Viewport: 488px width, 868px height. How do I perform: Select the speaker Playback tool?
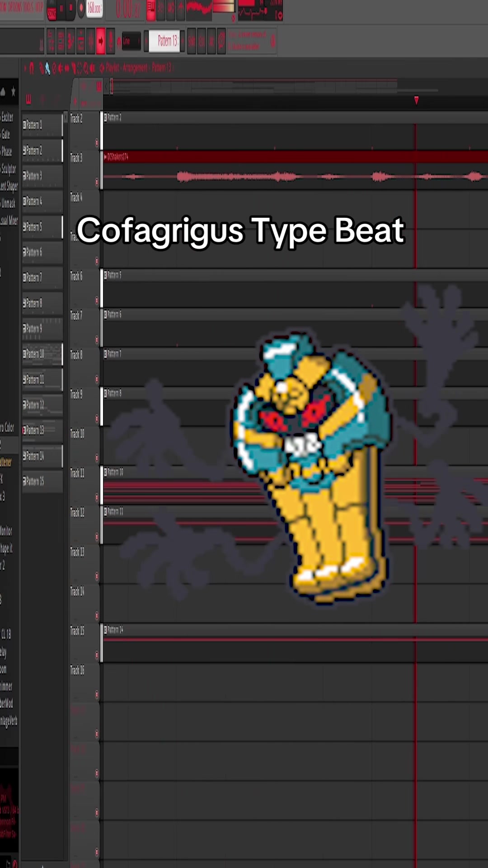pos(92,69)
